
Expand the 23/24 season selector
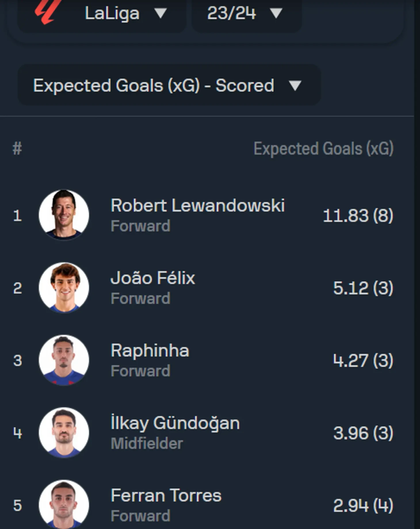(247, 14)
